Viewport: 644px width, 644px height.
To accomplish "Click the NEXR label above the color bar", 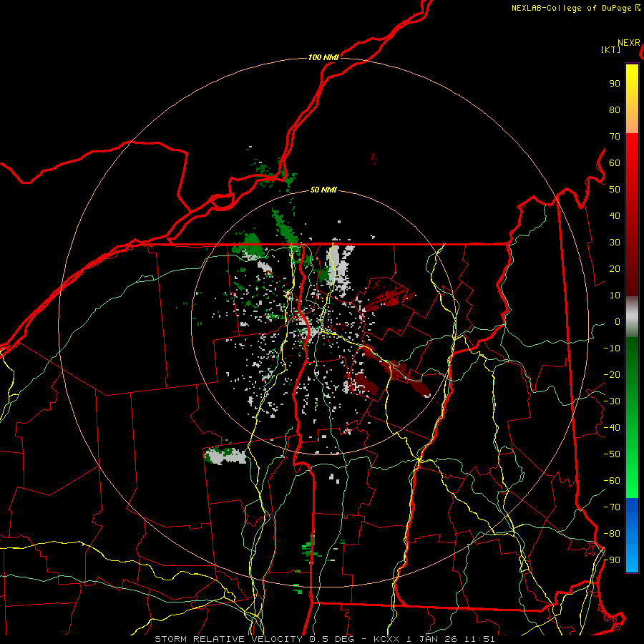I will (629, 43).
